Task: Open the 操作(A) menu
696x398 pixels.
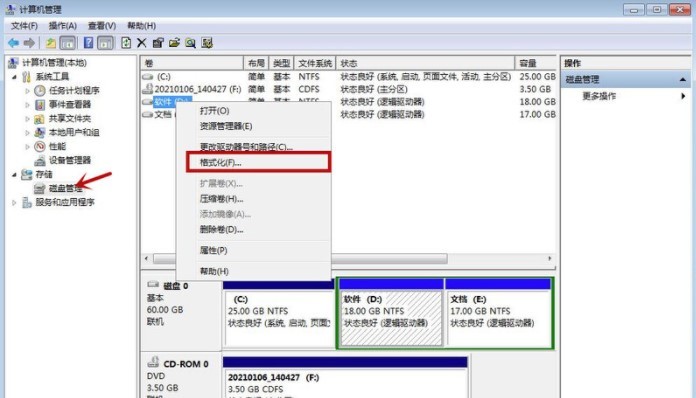Action: point(63,26)
